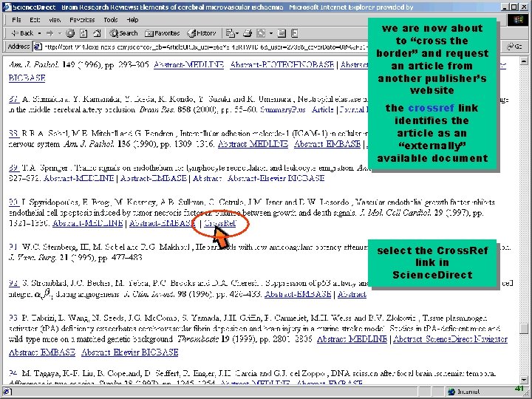Click the 'Internet' zone label in status bar
The height and width of the screenshot is (399, 532).
point(468,392)
